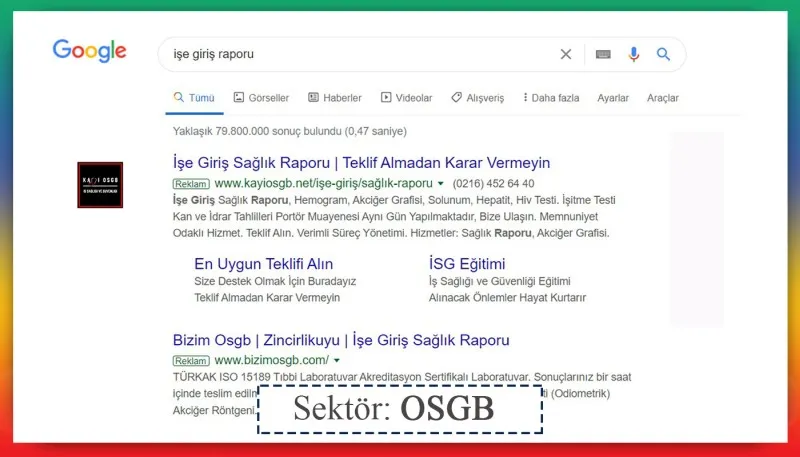This screenshot has height=457, width=800.
Task: Select the Tümü tab
Action: (194, 97)
